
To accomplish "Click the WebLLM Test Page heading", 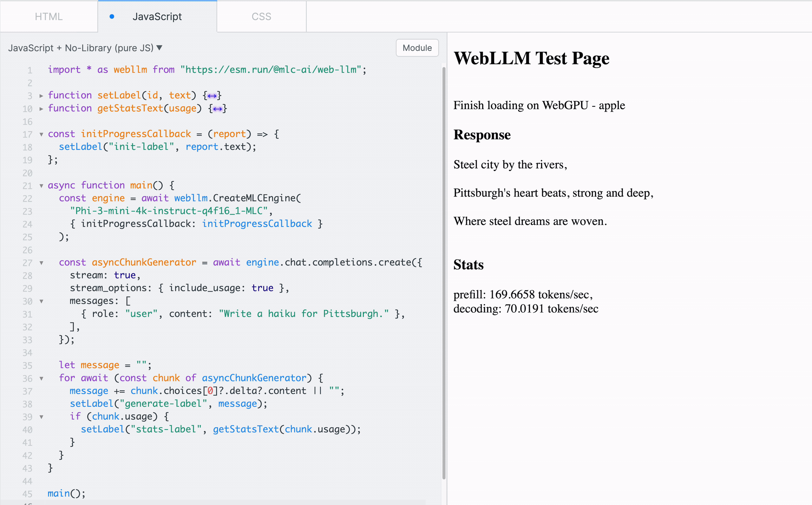I will click(x=532, y=58).
